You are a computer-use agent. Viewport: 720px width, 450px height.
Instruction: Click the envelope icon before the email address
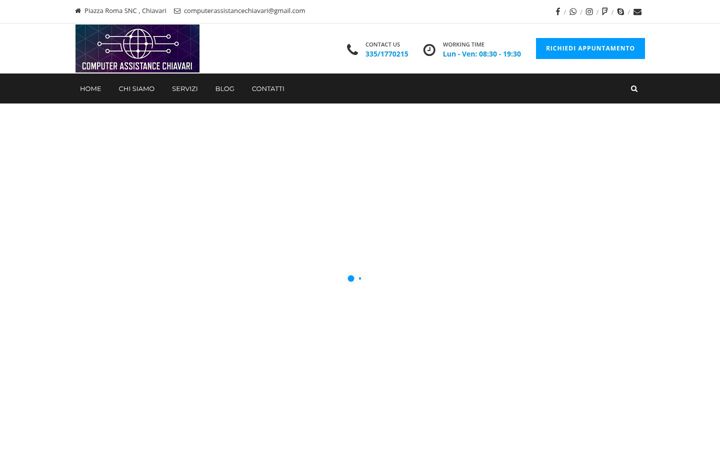177,11
